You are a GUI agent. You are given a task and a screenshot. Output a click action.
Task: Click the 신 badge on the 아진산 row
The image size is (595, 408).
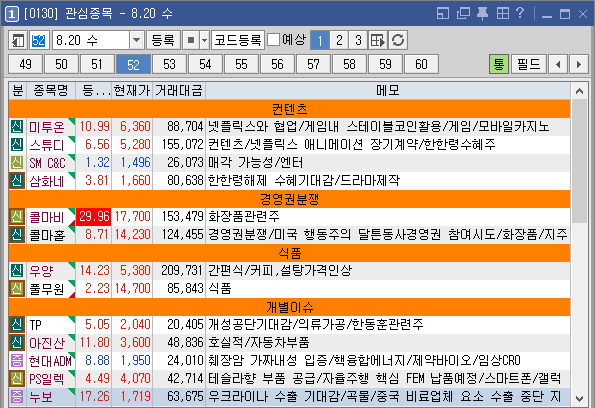pyautogui.click(x=17, y=343)
